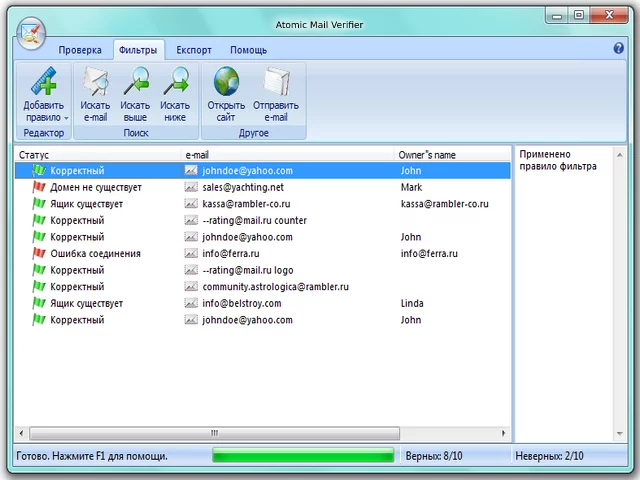Click the mail icon next to kassa@rambler-co.ru
640x480 pixels.
pyautogui.click(x=191, y=204)
